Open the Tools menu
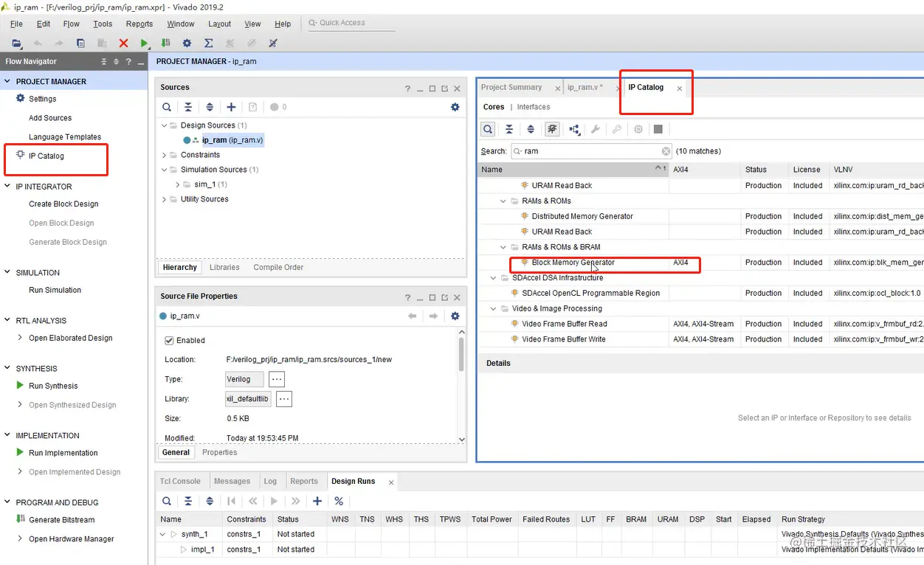The image size is (924, 565). pyautogui.click(x=103, y=24)
